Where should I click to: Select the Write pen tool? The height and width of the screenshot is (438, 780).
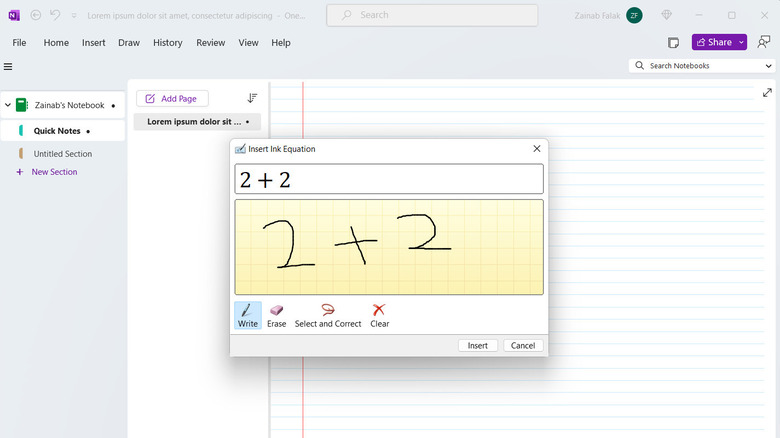pyautogui.click(x=247, y=315)
